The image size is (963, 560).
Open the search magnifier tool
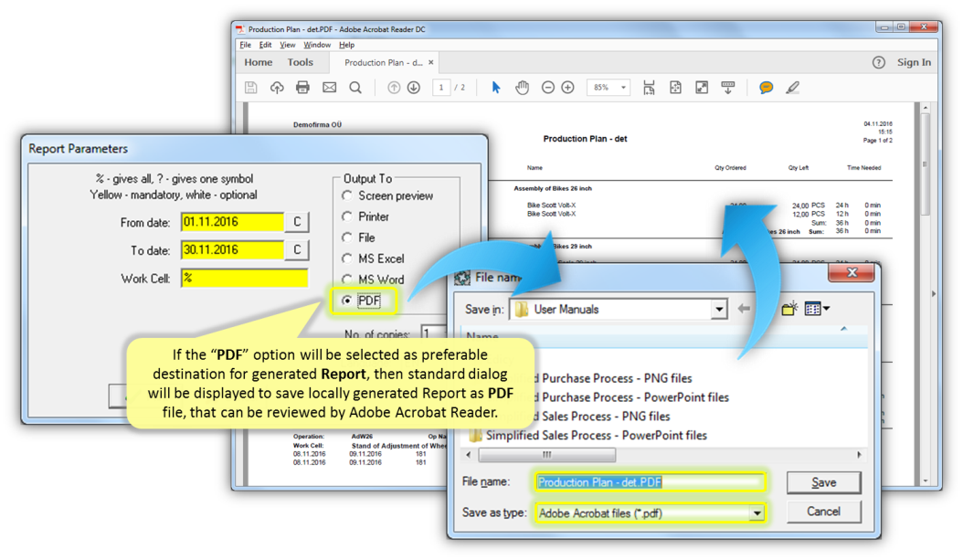click(355, 87)
